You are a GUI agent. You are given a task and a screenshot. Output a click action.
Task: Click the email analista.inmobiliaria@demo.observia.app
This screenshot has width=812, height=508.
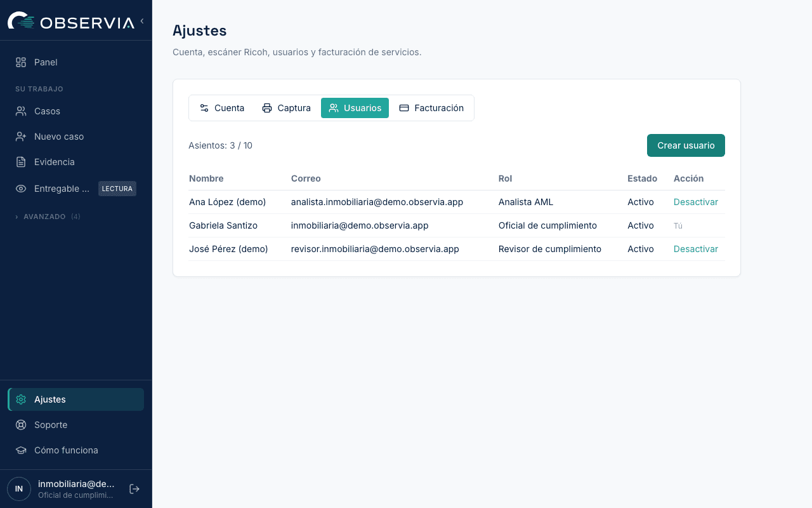click(377, 202)
